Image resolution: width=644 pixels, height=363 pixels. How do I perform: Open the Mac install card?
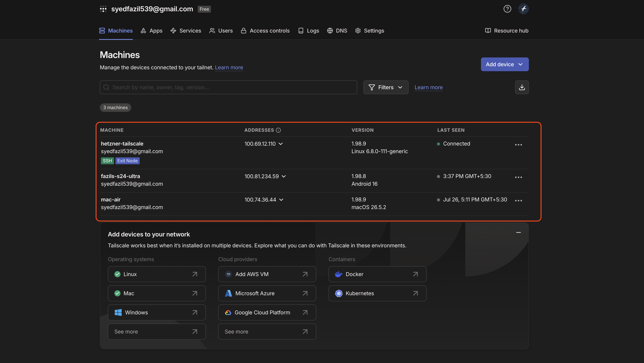click(x=157, y=293)
